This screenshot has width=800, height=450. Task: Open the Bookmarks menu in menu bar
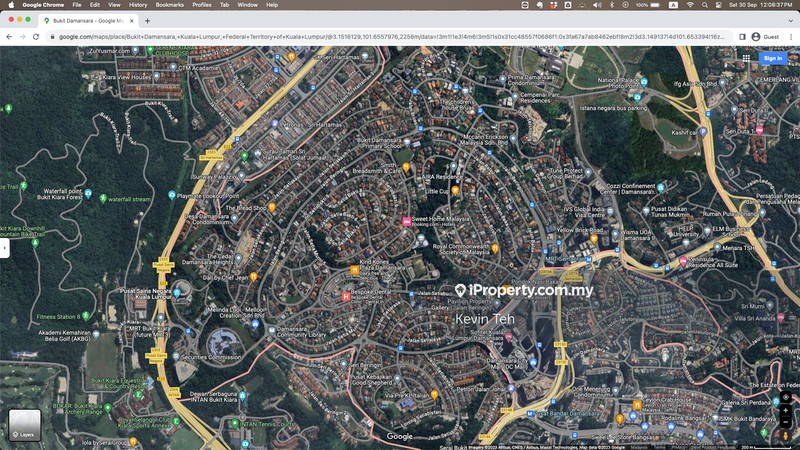point(169,5)
